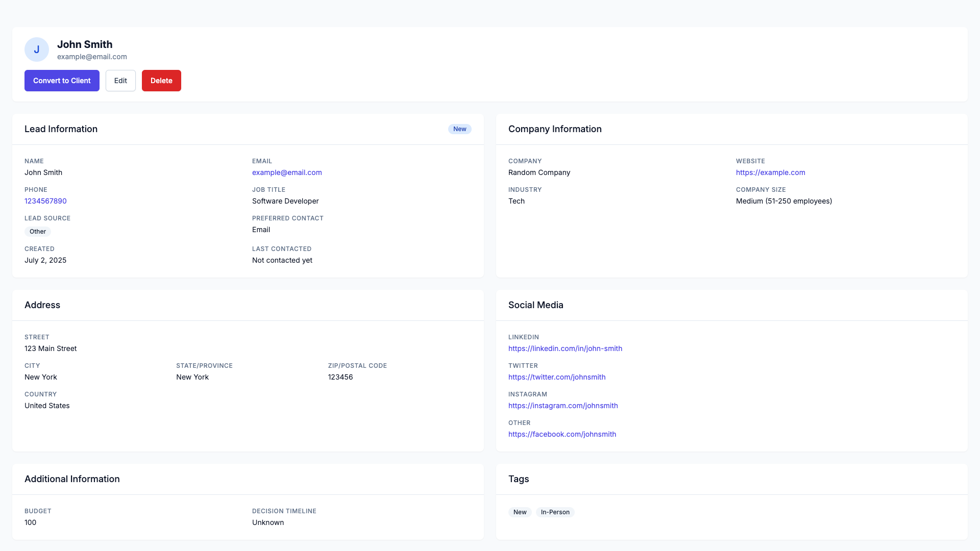The image size is (980, 551).
Task: Open the Twitter profile link
Action: (x=557, y=377)
